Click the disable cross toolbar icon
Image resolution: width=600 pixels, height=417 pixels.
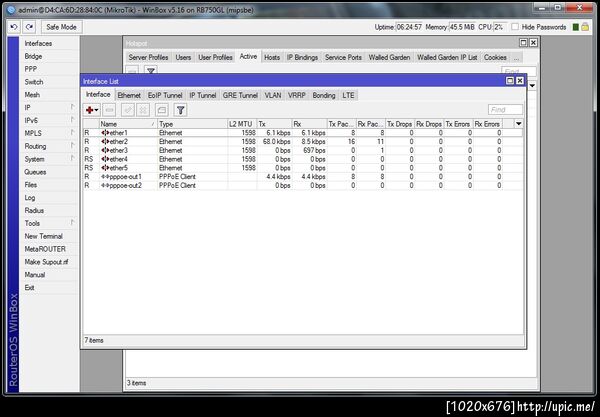(143, 110)
